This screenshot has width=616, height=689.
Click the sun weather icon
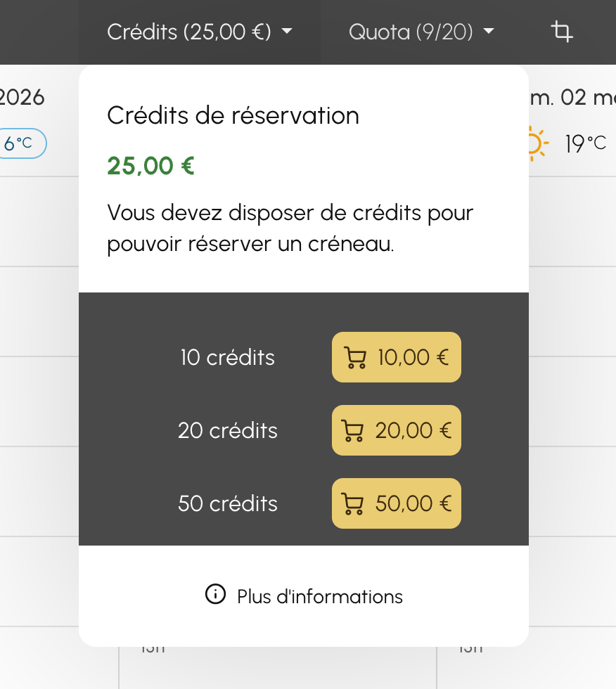tap(535, 143)
